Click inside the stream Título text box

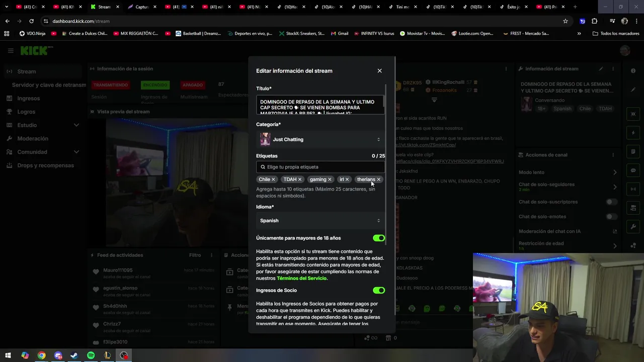pyautogui.click(x=320, y=105)
